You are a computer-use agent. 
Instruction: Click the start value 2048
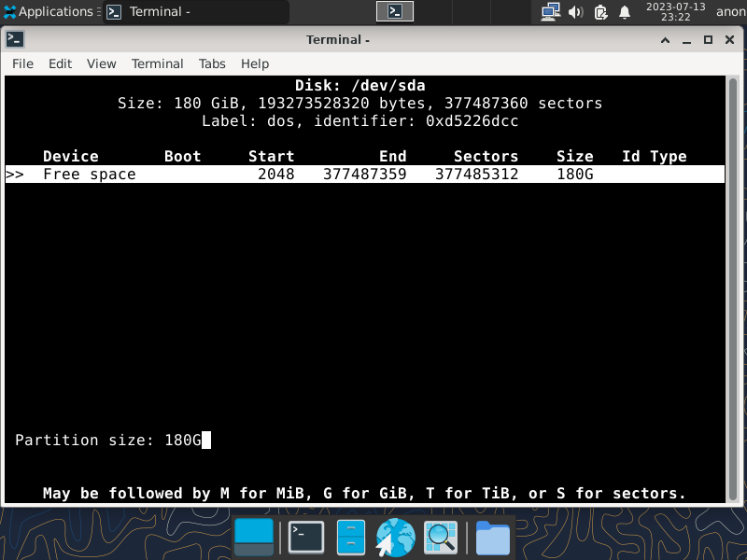(x=275, y=175)
